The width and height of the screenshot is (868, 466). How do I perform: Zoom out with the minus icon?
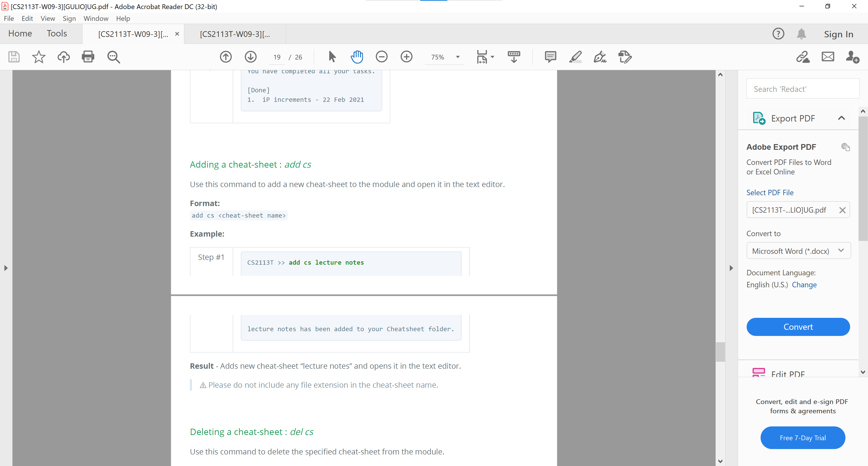pyautogui.click(x=381, y=57)
